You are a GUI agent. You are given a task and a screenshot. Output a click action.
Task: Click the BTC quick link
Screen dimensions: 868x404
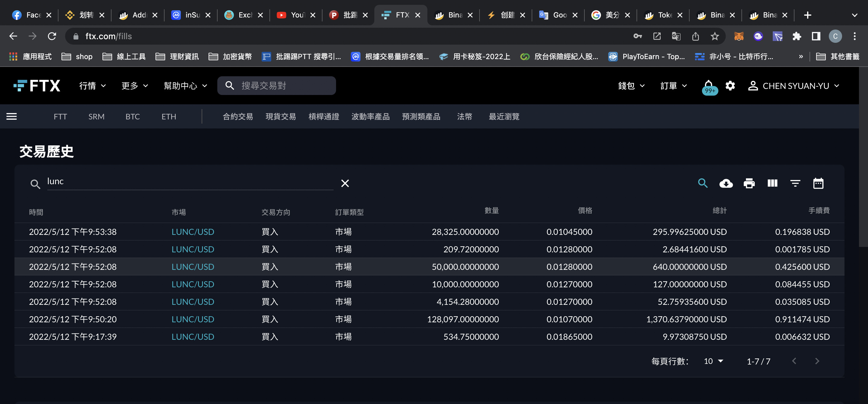click(132, 117)
